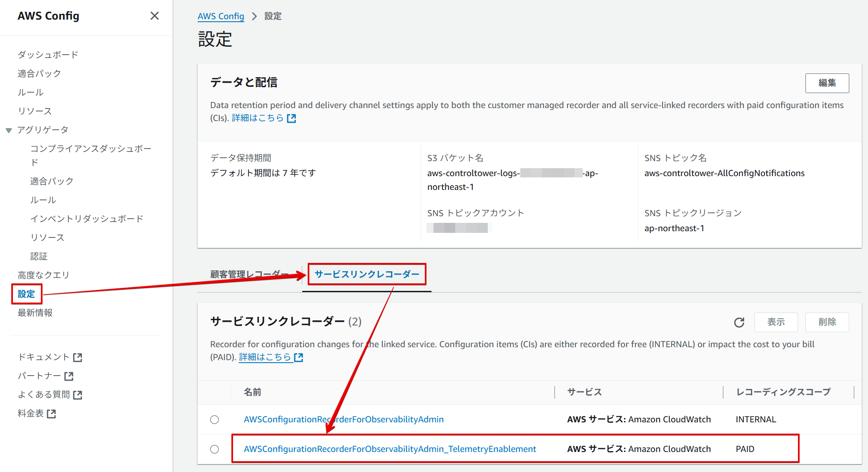Click the ap-northeast-1 SNS region value
Viewport: 868px width, 472px height.
coord(674,228)
